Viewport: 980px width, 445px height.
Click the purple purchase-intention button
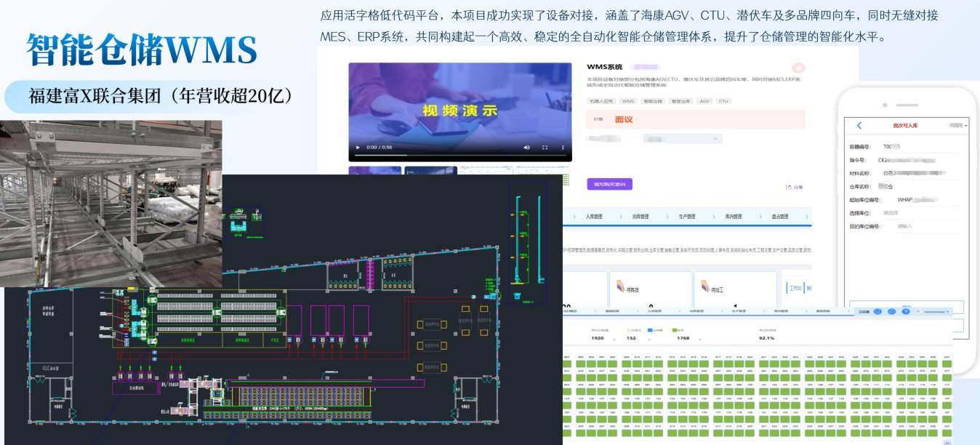609,184
